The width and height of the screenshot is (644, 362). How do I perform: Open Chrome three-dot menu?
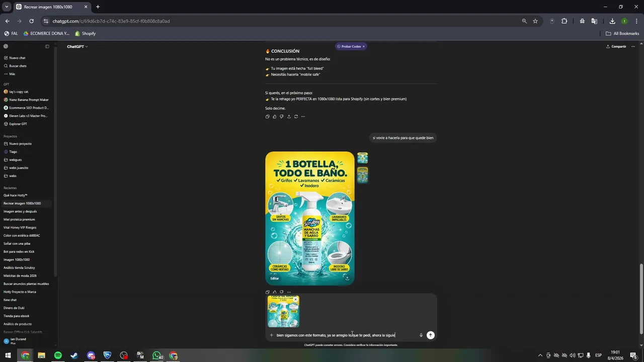[637, 21]
